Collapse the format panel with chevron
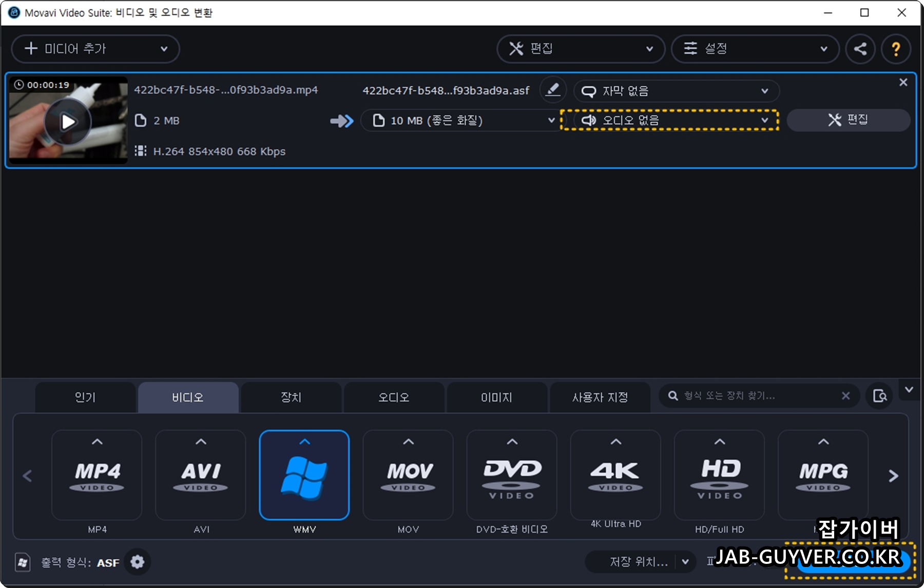This screenshot has height=588, width=924. (x=909, y=389)
